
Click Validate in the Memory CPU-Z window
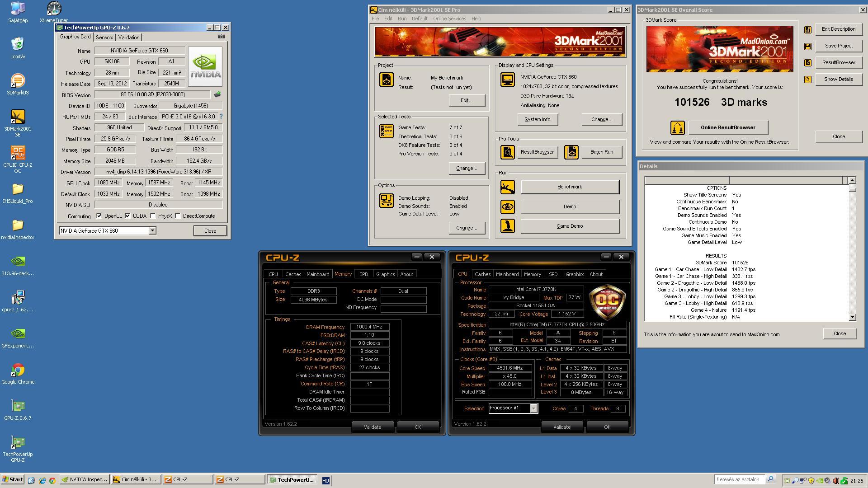[x=373, y=427]
